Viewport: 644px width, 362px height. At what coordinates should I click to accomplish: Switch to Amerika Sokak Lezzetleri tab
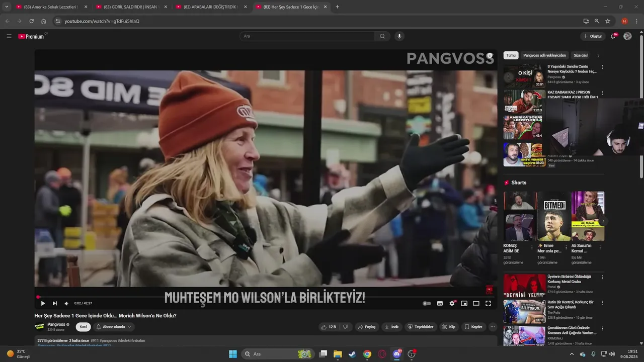click(x=51, y=7)
